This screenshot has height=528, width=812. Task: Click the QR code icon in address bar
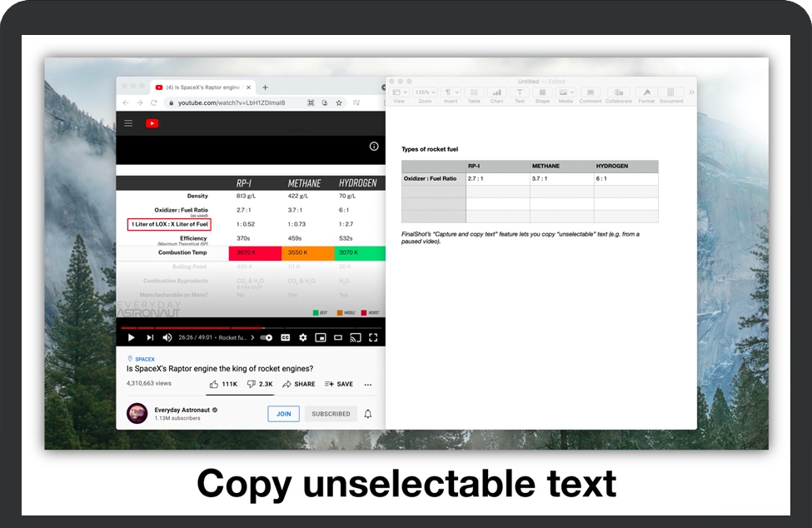coord(311,103)
